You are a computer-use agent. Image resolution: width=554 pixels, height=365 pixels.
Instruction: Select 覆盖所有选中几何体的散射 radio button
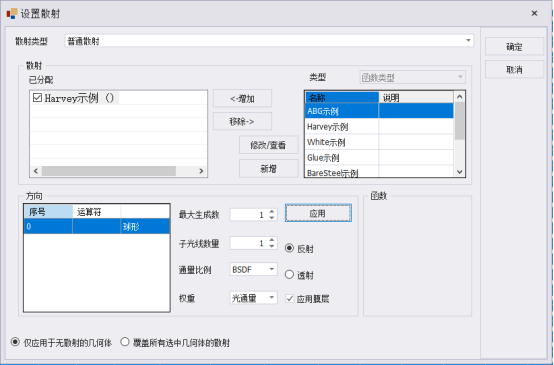(x=125, y=342)
